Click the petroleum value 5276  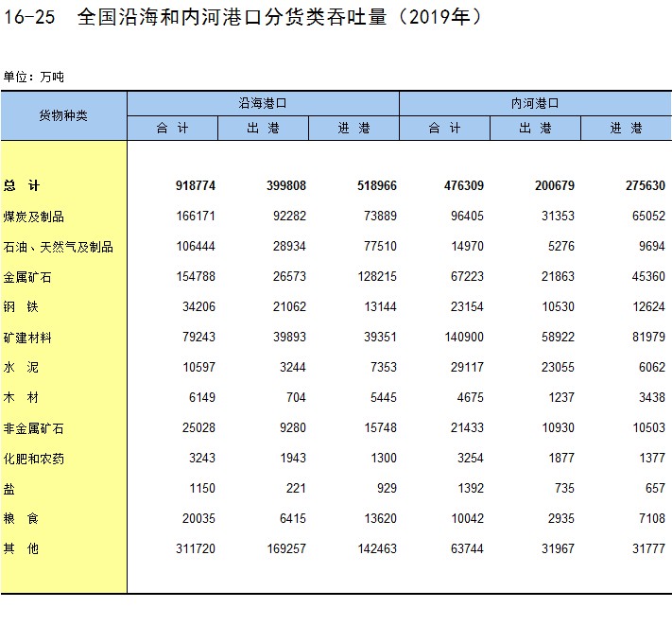coord(561,246)
